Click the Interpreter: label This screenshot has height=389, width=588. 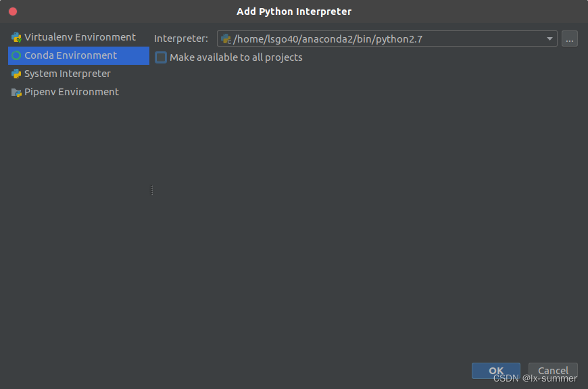(180, 38)
